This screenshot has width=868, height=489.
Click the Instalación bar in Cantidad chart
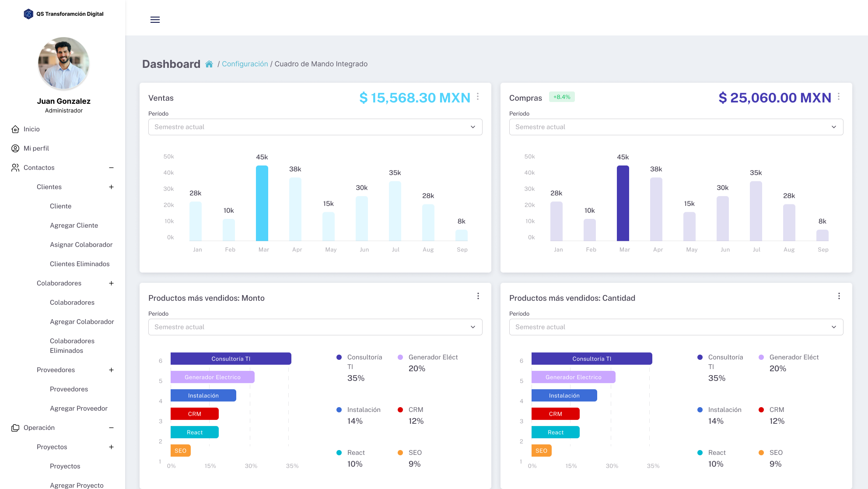[x=564, y=395]
